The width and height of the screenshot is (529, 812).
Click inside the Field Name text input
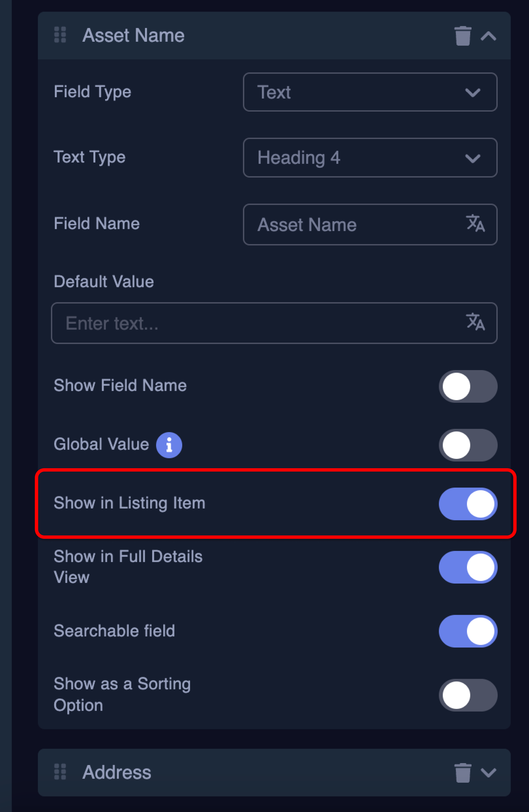[341, 225]
